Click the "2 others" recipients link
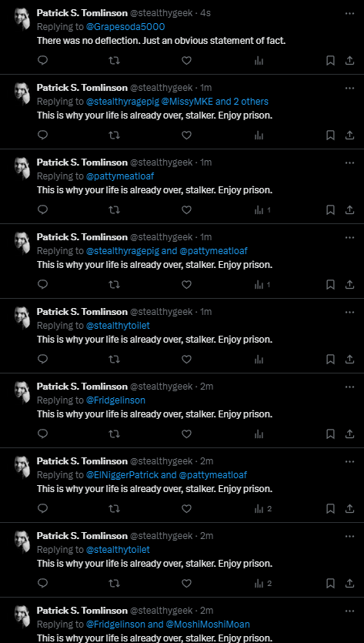This screenshot has width=364, height=643. (251, 102)
